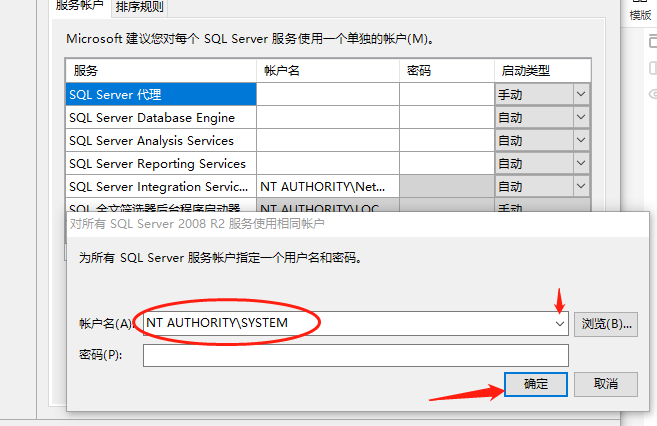Click the 模版 label in right panel

tap(640, 15)
